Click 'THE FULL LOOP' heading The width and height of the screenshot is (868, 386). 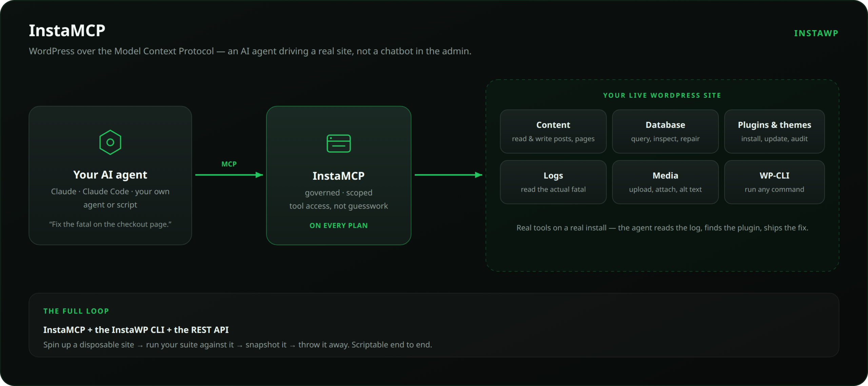[x=76, y=311]
